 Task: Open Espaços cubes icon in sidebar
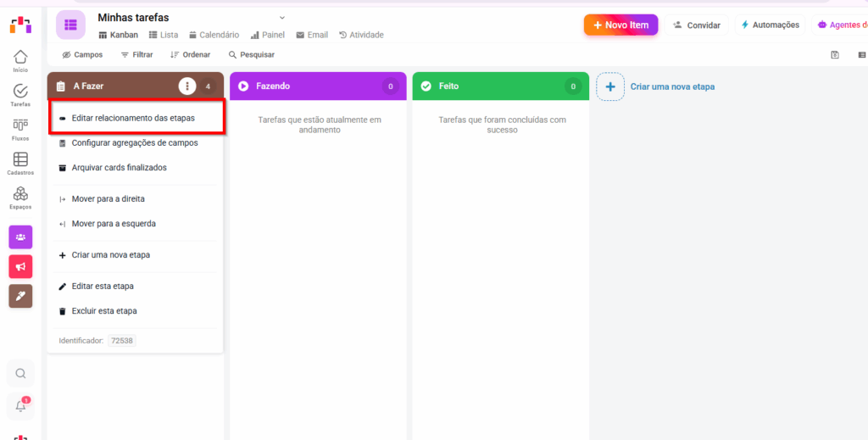click(x=20, y=196)
